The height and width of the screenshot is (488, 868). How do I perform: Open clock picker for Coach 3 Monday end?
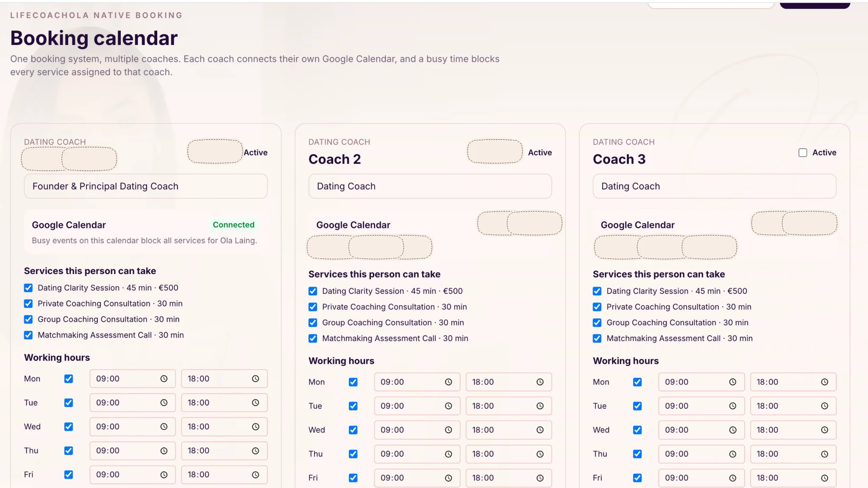[x=824, y=382]
